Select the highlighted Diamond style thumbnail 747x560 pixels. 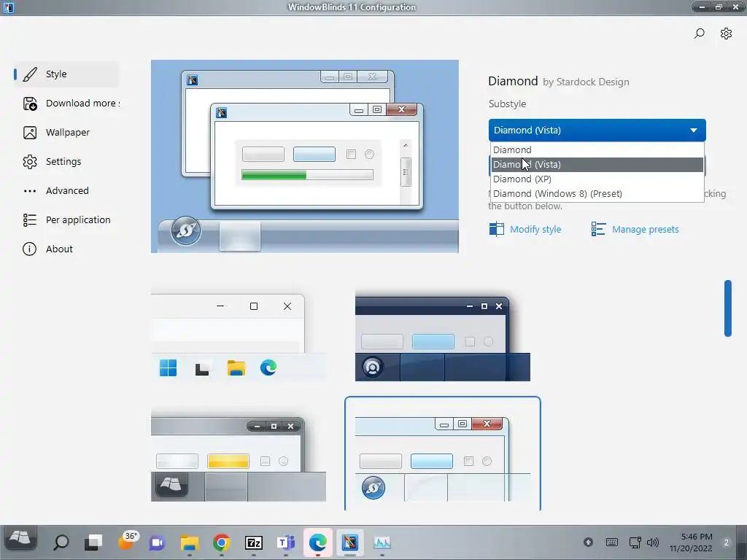[443, 454]
